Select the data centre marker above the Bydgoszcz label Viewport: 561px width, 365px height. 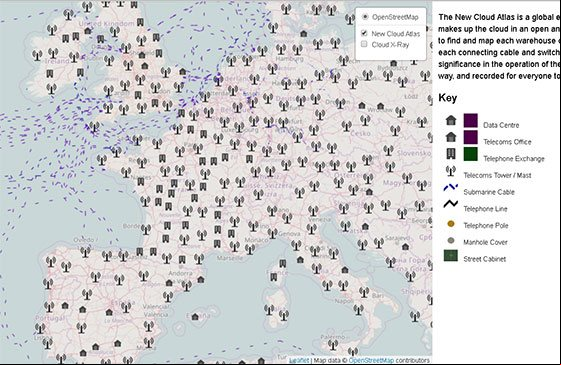[394, 63]
